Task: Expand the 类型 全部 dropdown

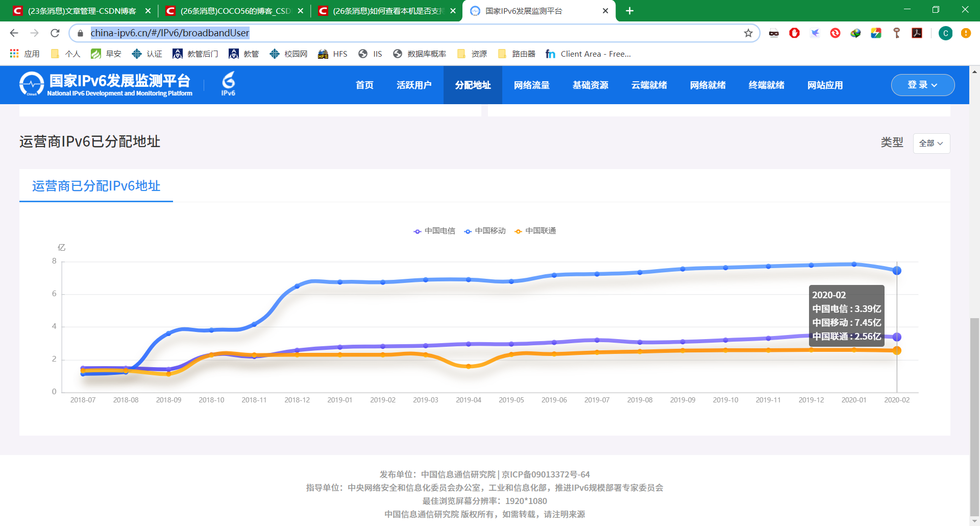Action: 932,144
